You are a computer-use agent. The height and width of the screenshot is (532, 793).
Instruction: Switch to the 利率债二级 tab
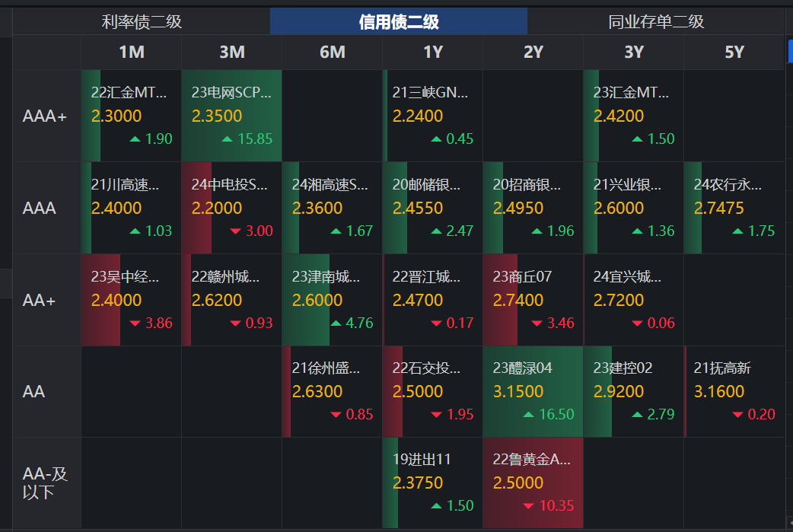(x=140, y=21)
